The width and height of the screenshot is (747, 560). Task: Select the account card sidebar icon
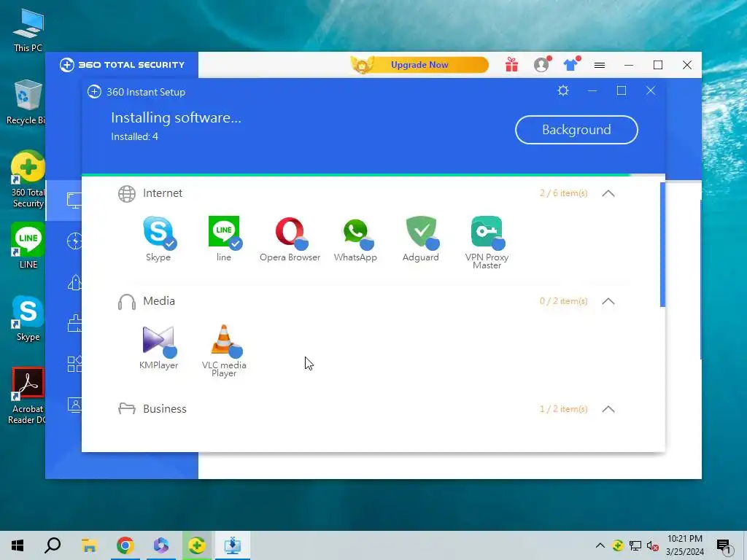tap(75, 405)
